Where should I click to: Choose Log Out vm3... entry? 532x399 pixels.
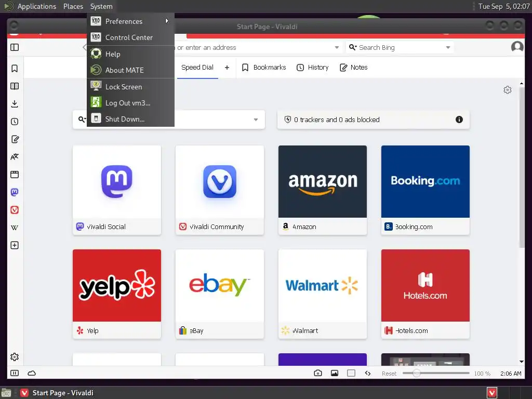(130, 103)
